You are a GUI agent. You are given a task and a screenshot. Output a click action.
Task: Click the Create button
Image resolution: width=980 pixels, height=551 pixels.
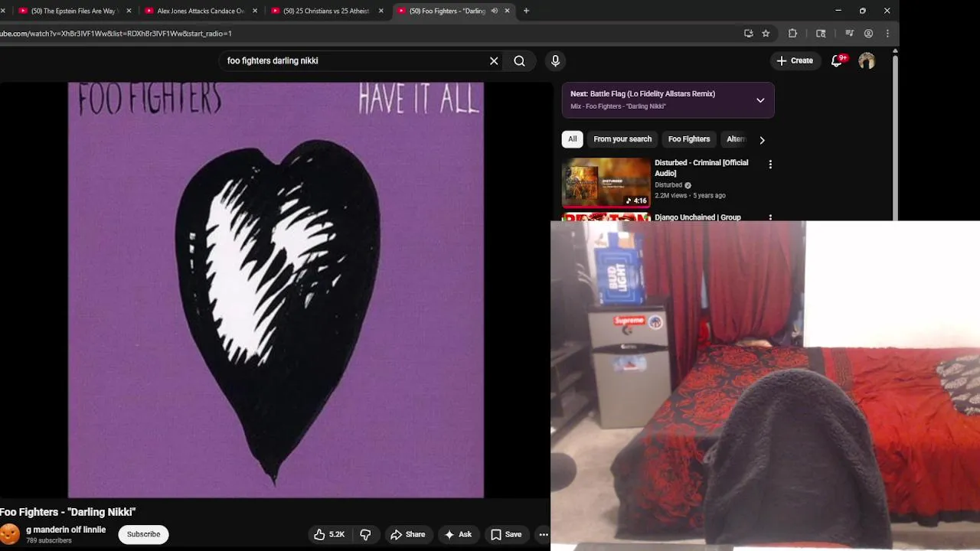[x=795, y=60]
